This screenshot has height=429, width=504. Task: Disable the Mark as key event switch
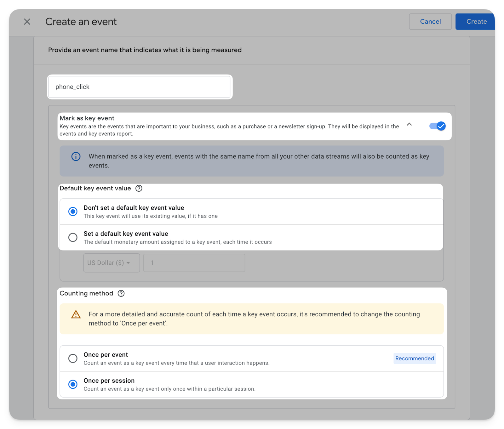(437, 126)
